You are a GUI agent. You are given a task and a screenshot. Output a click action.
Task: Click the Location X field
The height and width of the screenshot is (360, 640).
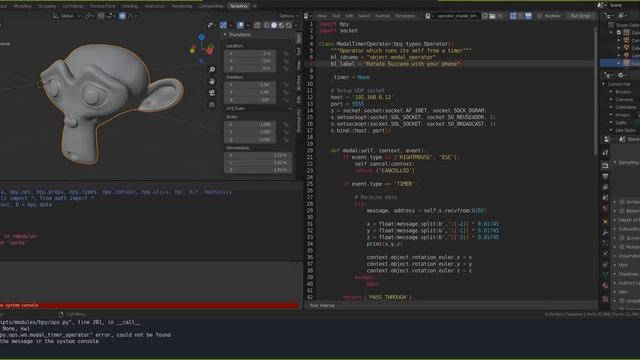[250, 53]
